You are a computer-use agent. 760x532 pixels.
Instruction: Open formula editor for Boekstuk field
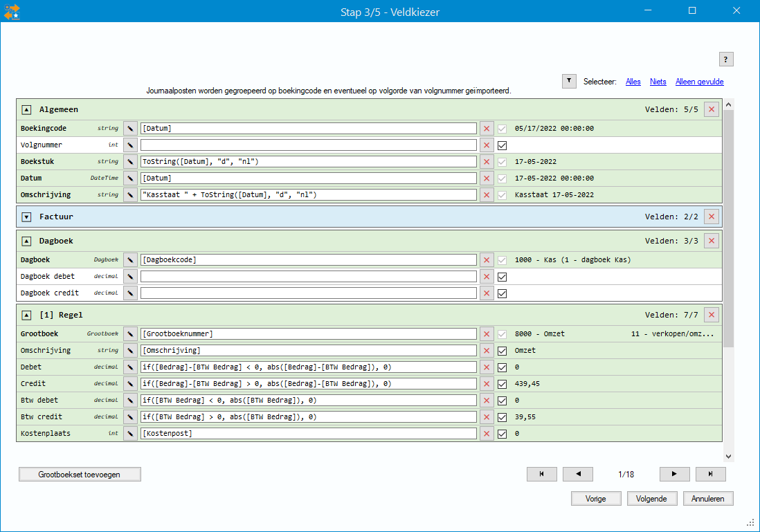(130, 161)
